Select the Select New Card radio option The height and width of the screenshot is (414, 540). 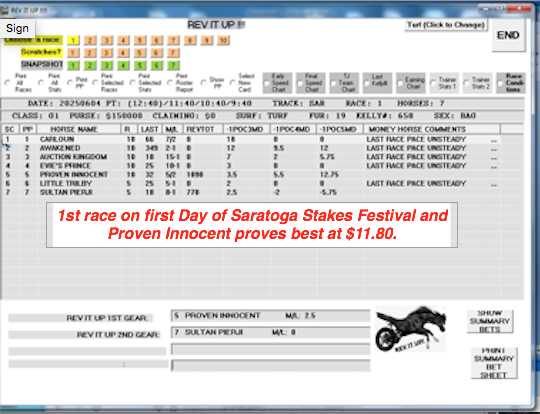(x=233, y=83)
